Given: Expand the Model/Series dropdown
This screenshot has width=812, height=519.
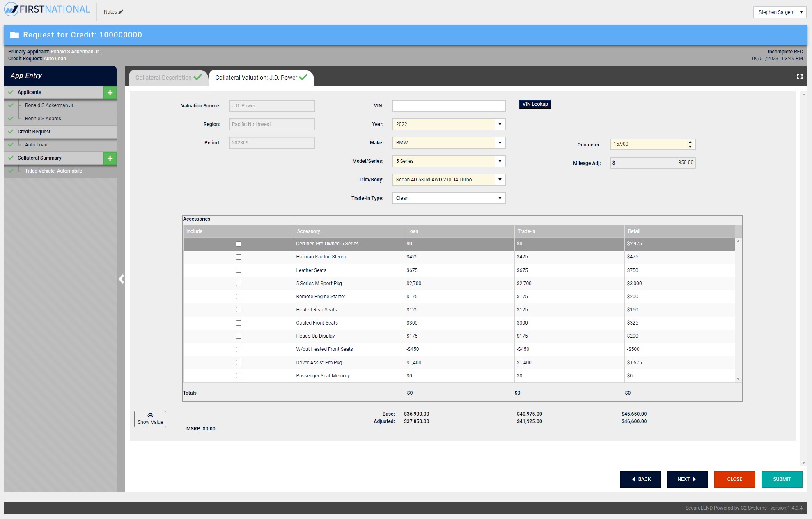Looking at the screenshot, I should coord(500,161).
